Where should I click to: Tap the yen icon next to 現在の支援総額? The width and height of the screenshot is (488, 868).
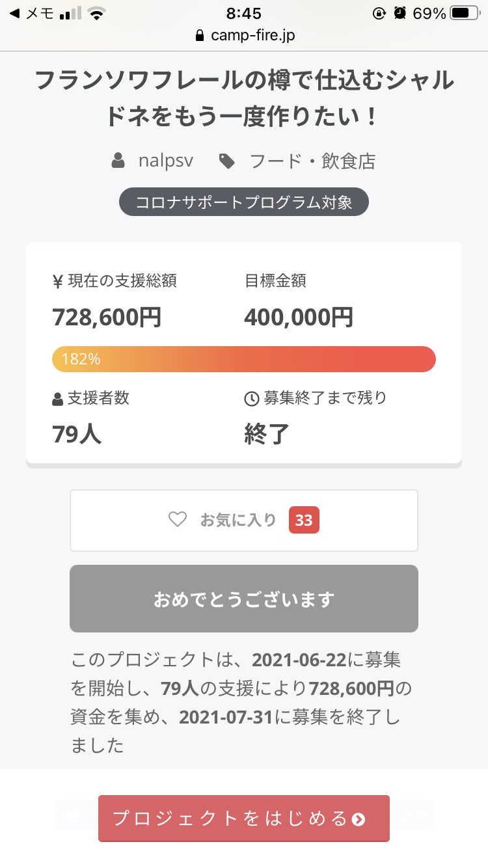click(x=57, y=281)
